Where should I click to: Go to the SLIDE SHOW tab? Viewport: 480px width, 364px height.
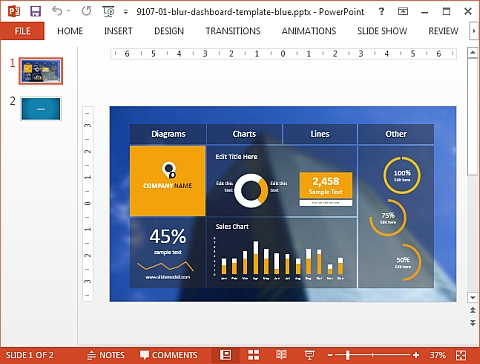click(x=382, y=31)
